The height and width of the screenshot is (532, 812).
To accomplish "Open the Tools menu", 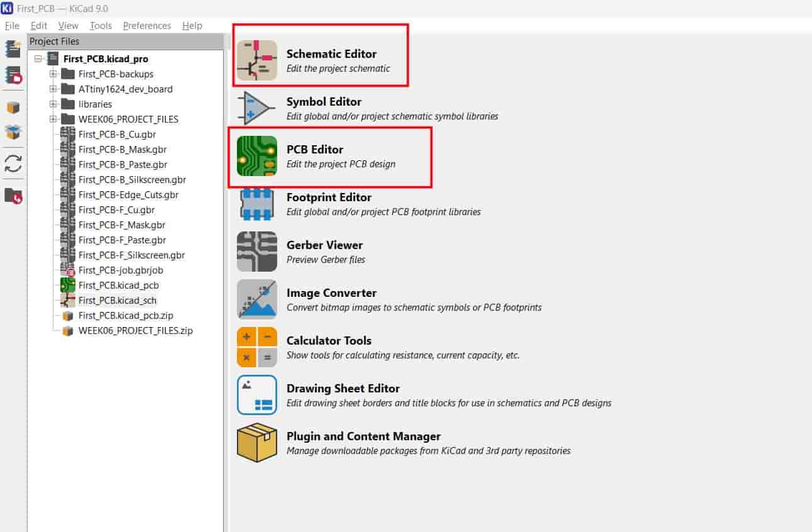I will [x=101, y=26].
